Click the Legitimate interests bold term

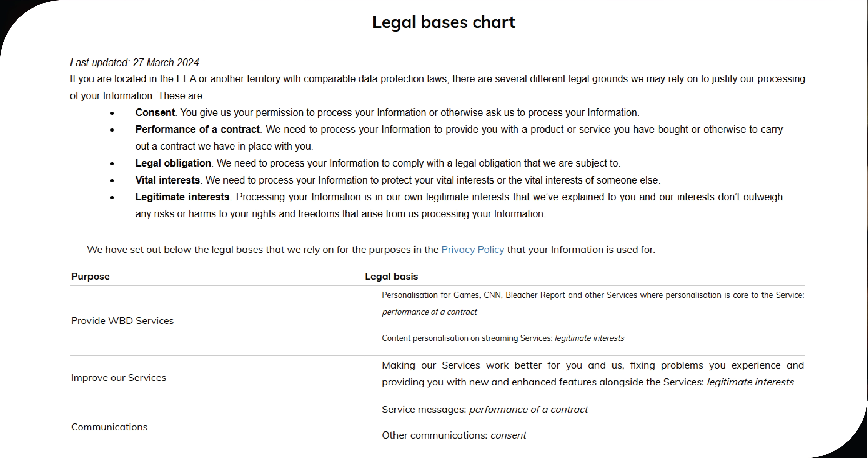[x=182, y=197]
